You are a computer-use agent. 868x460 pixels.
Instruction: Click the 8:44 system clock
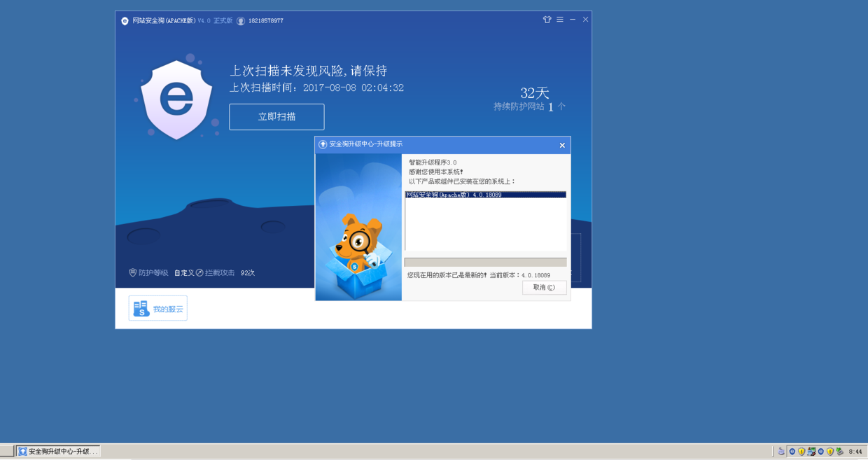855,452
